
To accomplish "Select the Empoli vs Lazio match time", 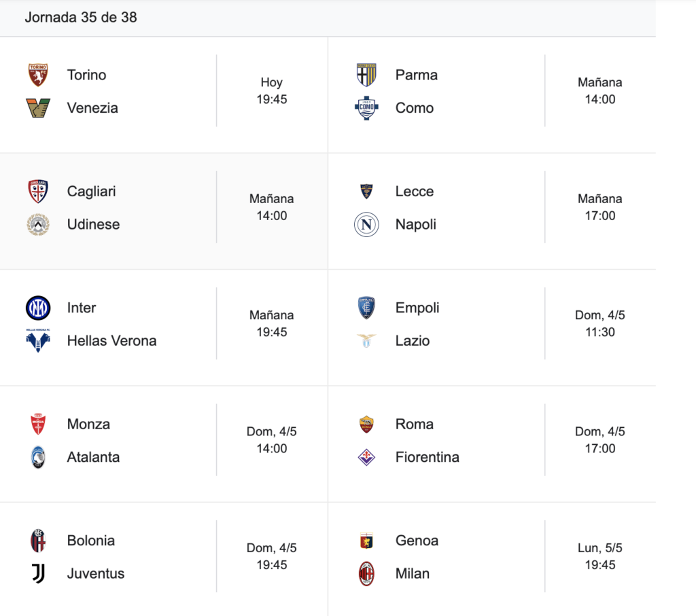I will pos(600,323).
